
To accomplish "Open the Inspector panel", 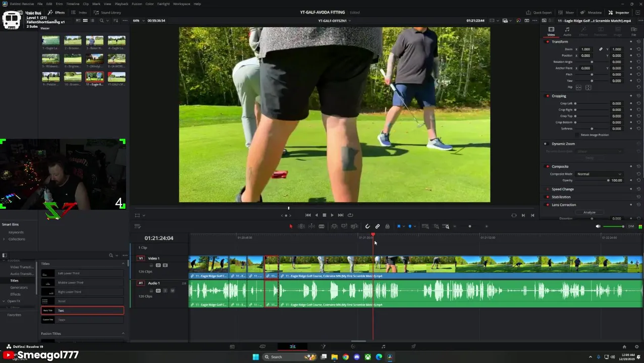I will (x=619, y=13).
